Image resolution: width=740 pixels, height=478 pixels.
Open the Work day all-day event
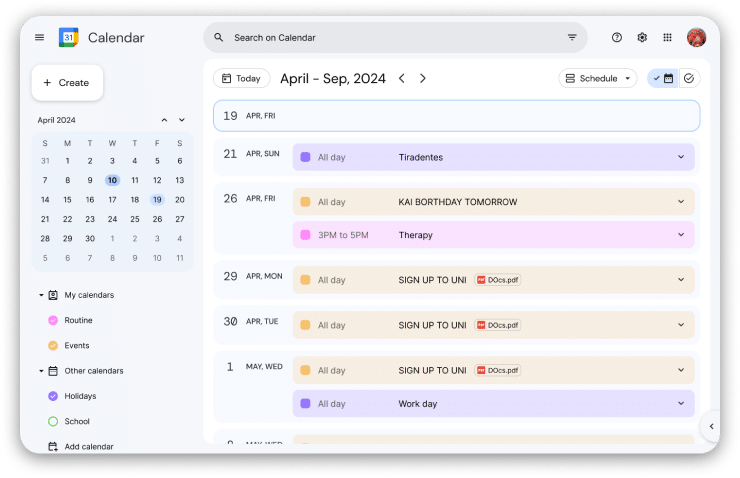494,403
